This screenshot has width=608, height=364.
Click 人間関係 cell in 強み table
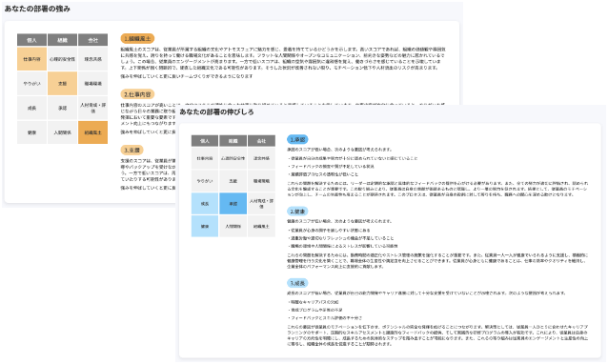(x=63, y=132)
